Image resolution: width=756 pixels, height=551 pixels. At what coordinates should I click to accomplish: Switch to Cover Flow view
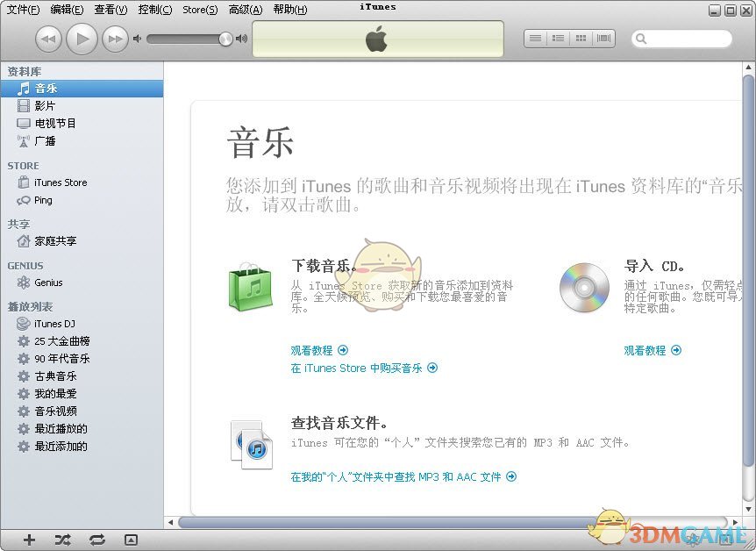point(603,38)
